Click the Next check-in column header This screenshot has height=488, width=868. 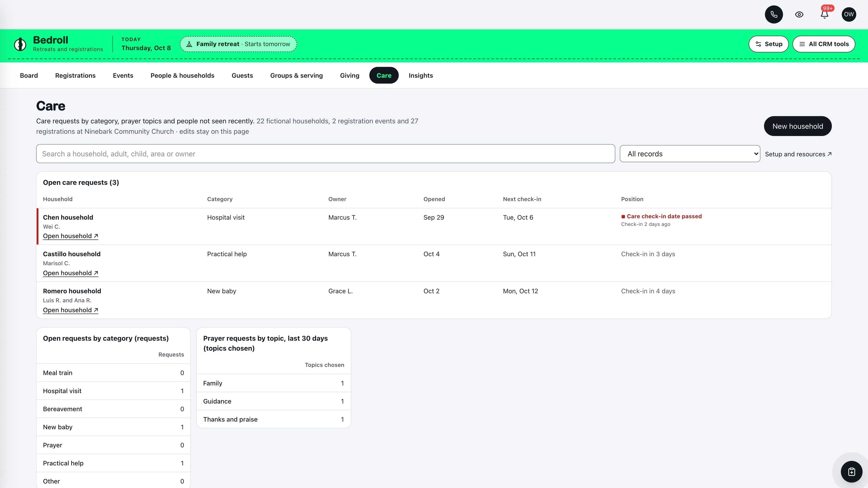click(x=522, y=199)
